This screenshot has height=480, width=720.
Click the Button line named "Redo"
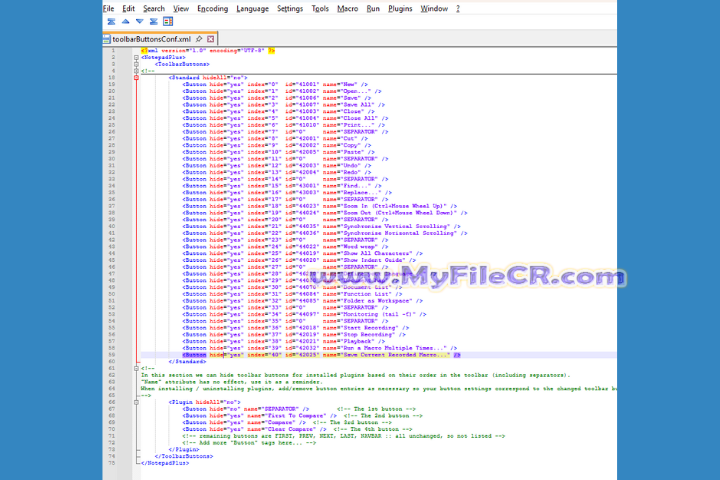277,172
